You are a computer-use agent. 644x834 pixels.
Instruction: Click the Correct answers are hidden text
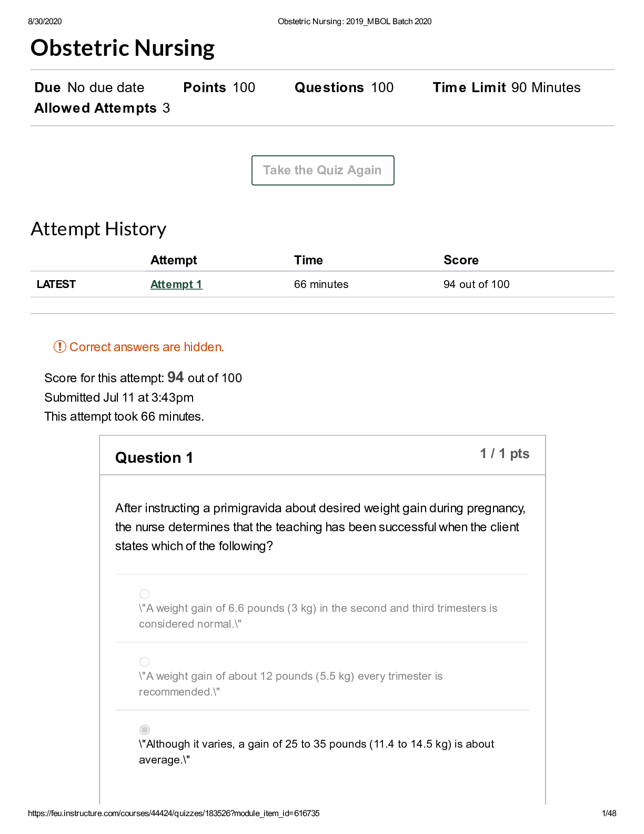tap(147, 347)
